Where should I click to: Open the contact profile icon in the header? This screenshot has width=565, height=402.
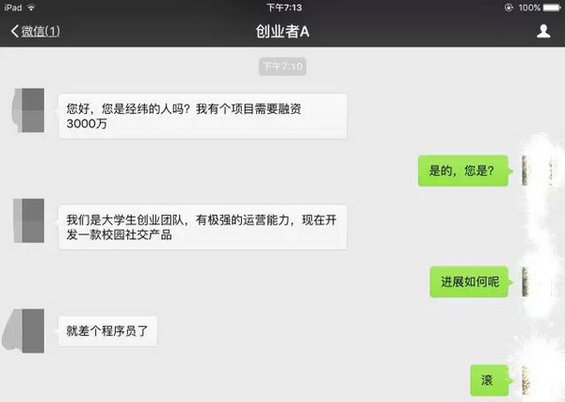[543, 31]
